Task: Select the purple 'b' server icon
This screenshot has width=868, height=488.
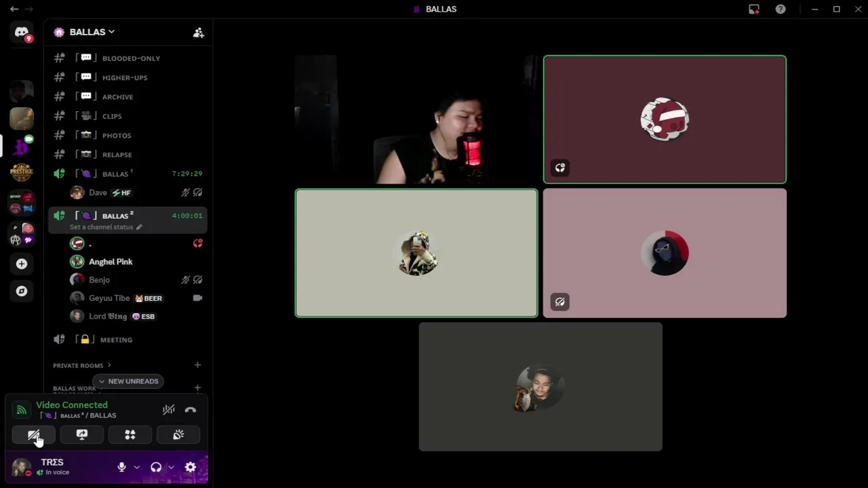Action: [x=22, y=146]
